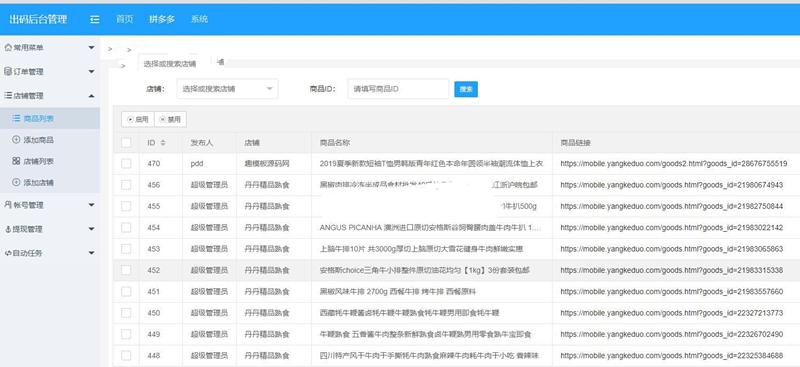Click the 禁用 button
The height and width of the screenshot is (367, 800).
tap(170, 119)
